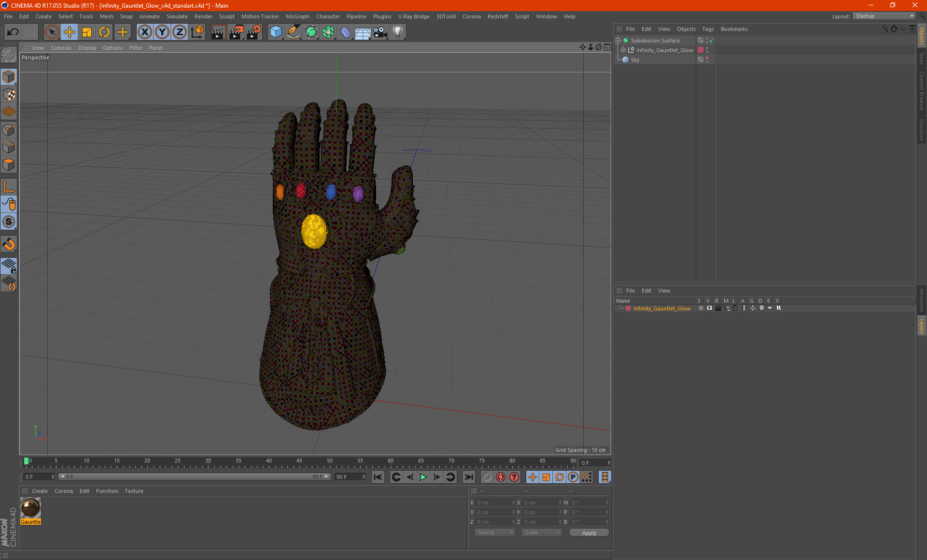927x560 pixels.
Task: Activate the Scale tool in top toolbar
Action: (x=87, y=32)
